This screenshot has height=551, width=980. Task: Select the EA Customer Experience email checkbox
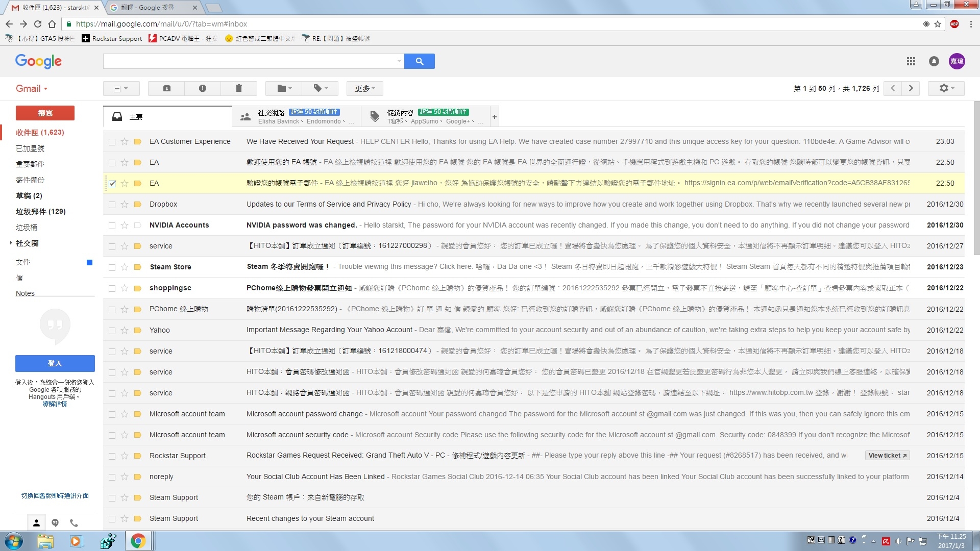click(x=112, y=142)
